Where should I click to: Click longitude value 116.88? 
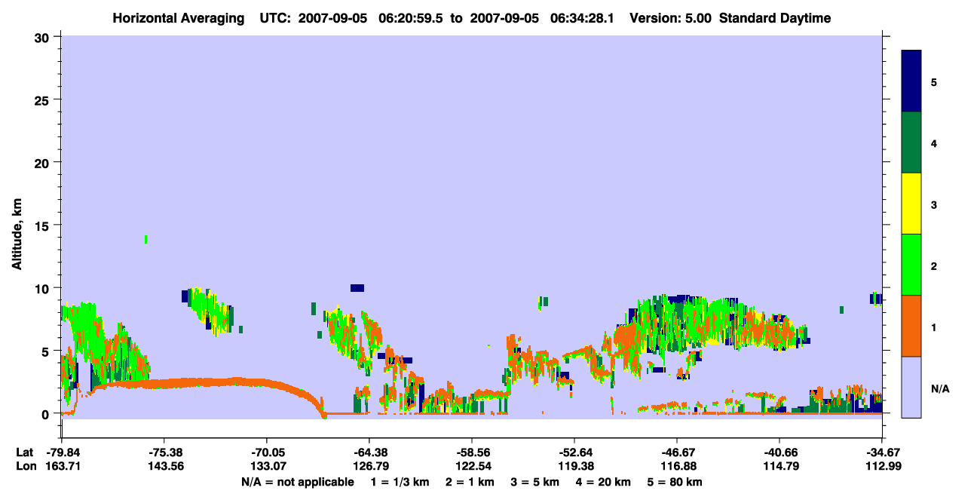click(677, 466)
